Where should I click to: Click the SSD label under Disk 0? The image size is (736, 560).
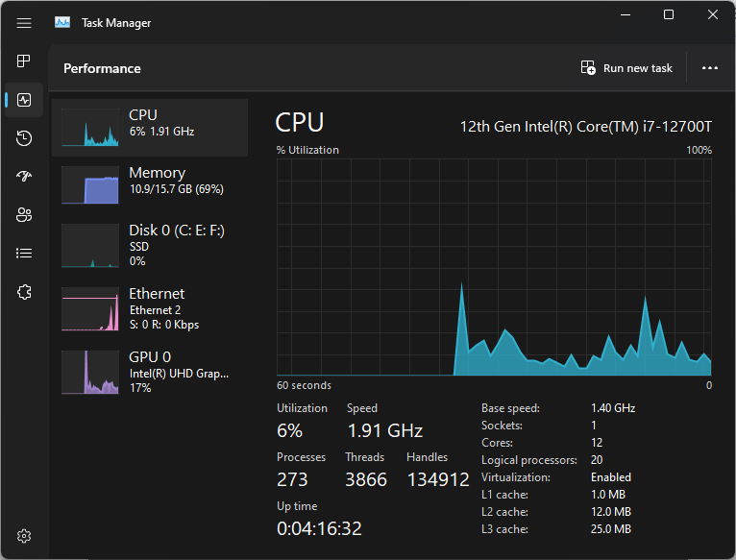point(139,247)
